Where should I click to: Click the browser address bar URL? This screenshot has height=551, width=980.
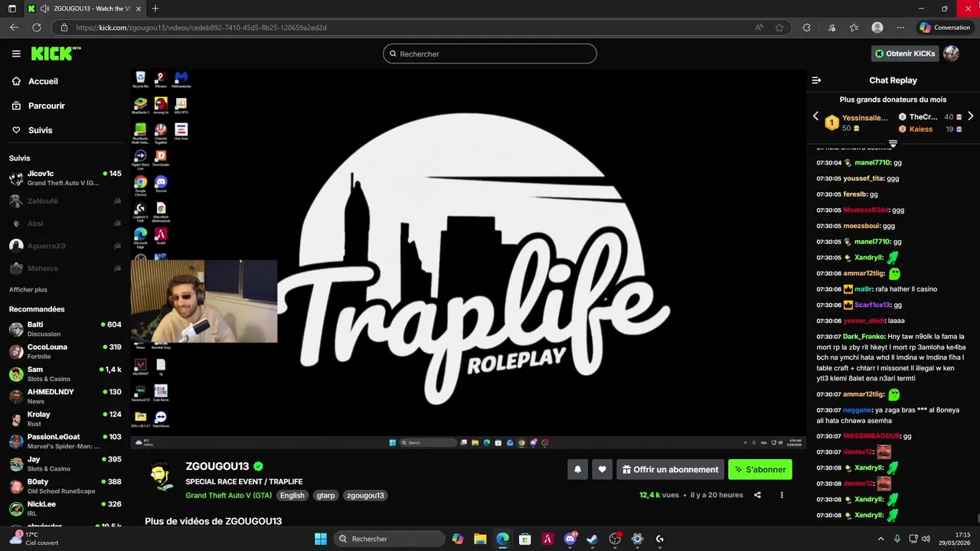click(201, 28)
